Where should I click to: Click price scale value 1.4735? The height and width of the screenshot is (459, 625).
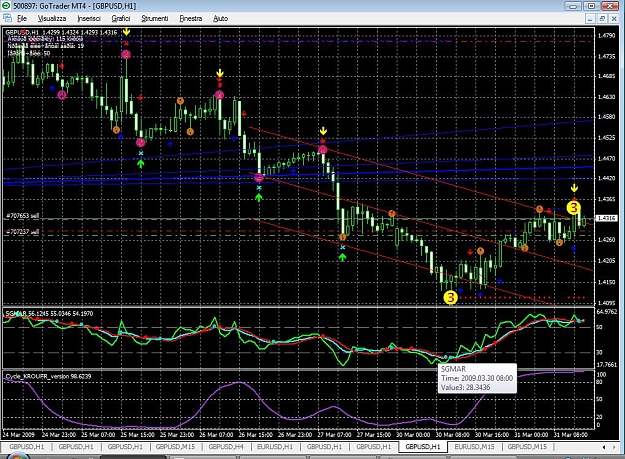[x=607, y=57]
